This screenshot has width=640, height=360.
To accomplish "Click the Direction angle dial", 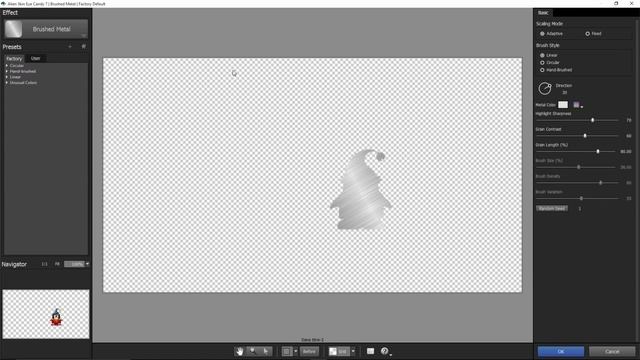I will pos(545,88).
